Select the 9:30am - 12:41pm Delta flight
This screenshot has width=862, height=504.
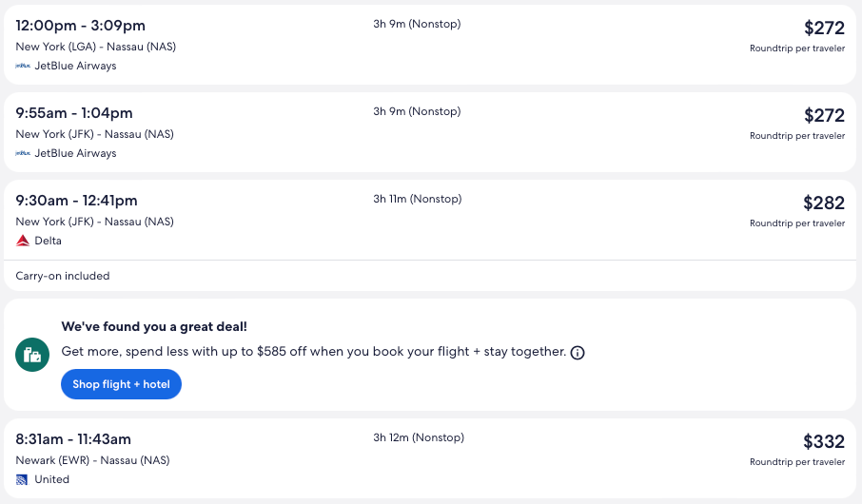pos(77,201)
